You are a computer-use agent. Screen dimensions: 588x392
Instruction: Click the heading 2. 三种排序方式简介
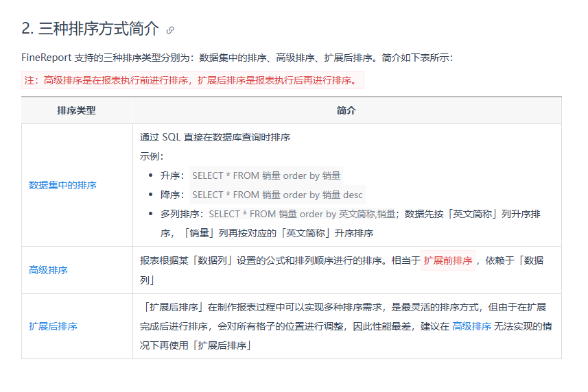(90, 29)
